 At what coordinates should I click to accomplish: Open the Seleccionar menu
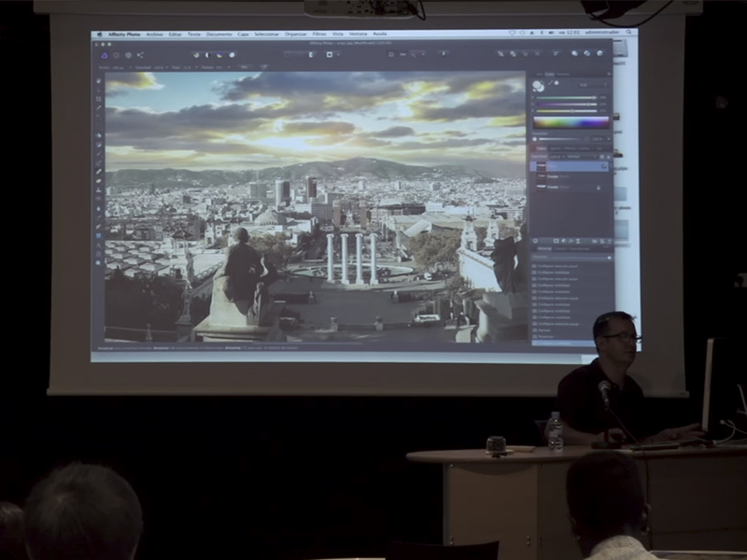click(x=266, y=35)
